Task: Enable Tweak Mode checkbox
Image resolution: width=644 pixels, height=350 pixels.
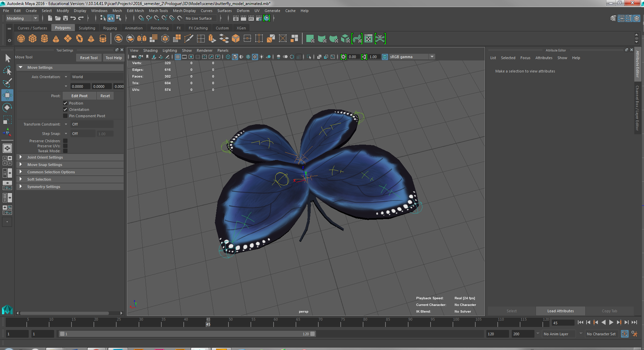Action: [x=65, y=151]
